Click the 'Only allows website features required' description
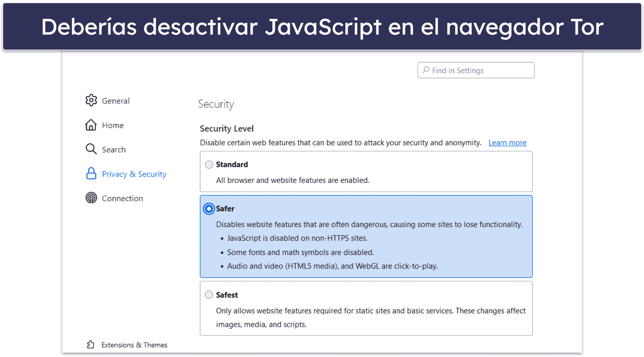This screenshot has height=357, width=644. (x=371, y=317)
